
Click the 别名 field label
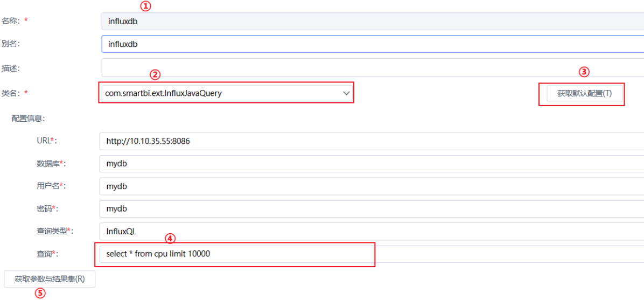11,44
